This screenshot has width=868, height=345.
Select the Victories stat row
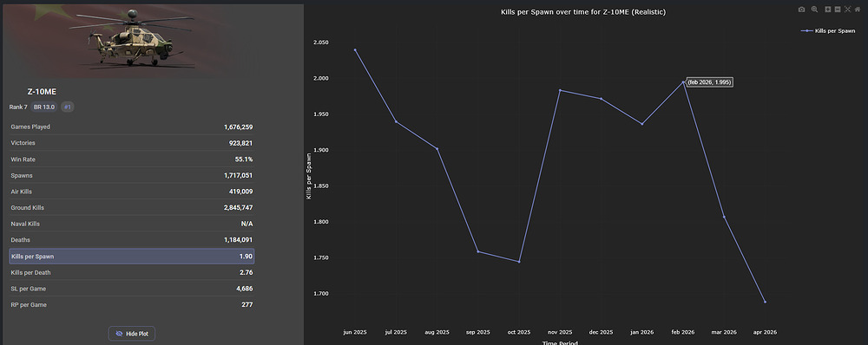[132, 143]
